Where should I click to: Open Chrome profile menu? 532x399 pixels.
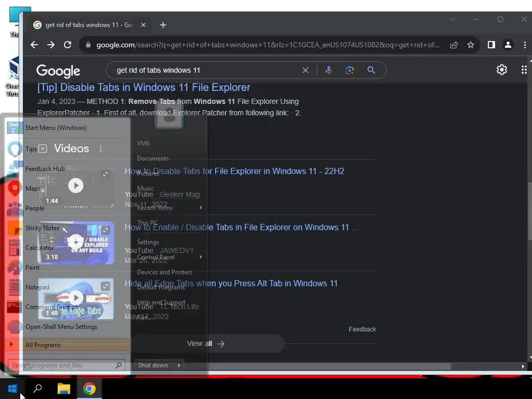[508, 45]
